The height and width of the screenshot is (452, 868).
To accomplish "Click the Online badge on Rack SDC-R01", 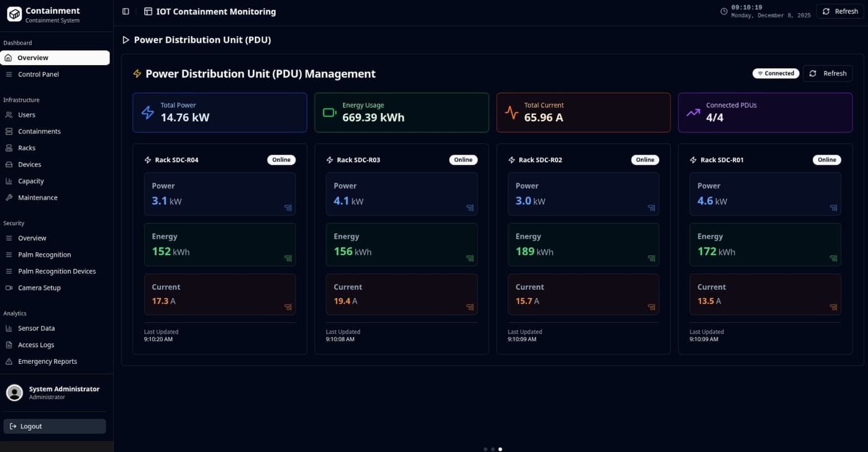I will tap(827, 160).
